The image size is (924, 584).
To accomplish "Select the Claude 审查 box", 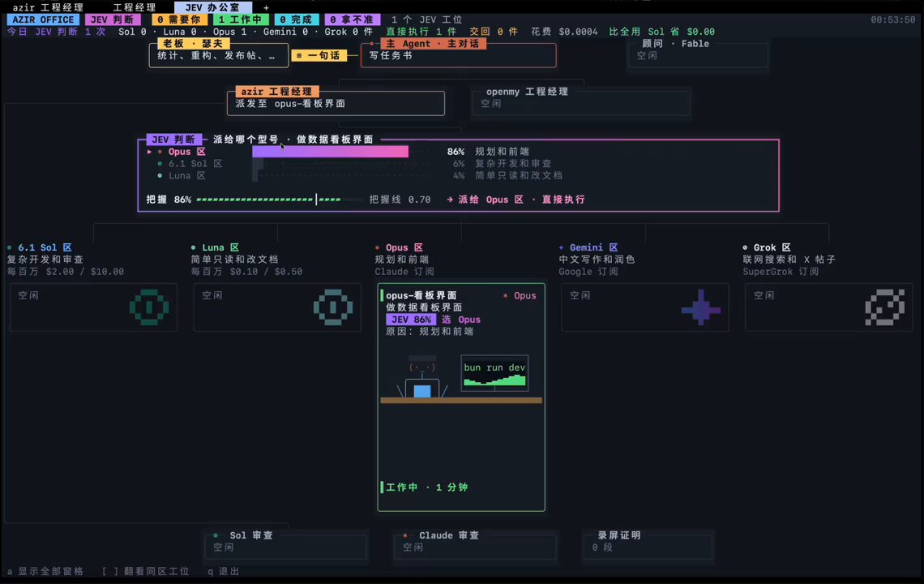I will [475, 544].
